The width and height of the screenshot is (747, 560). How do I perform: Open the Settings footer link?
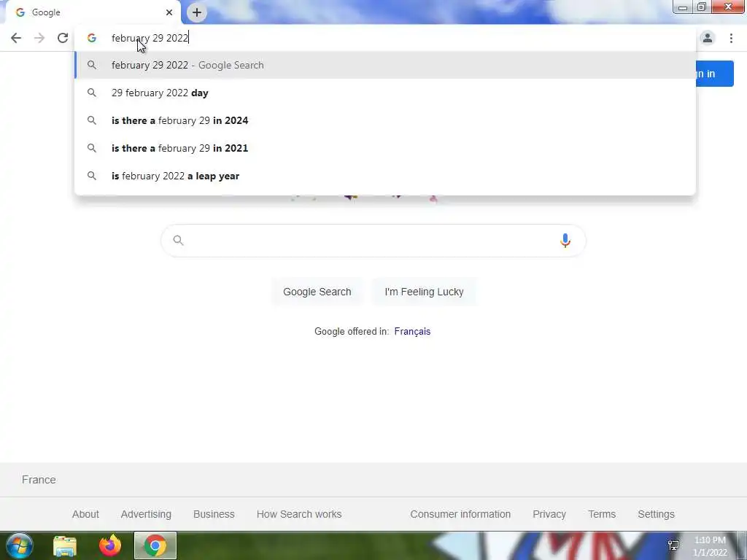tap(656, 514)
